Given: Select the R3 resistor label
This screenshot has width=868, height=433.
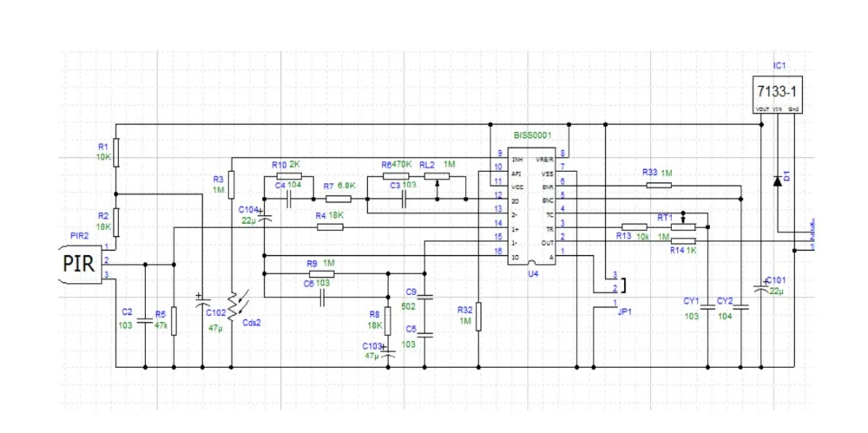Looking at the screenshot, I should tap(219, 179).
